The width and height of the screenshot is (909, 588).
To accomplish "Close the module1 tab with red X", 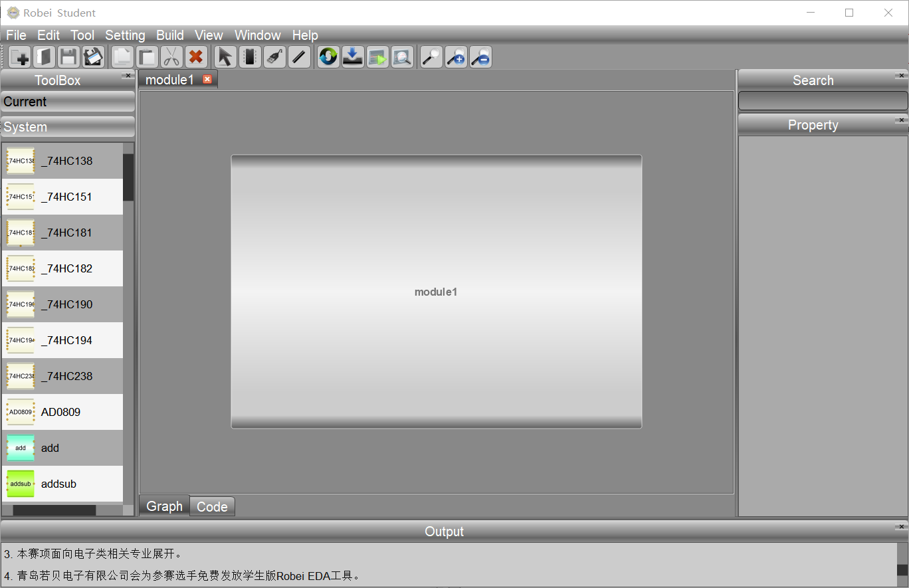I will point(207,79).
